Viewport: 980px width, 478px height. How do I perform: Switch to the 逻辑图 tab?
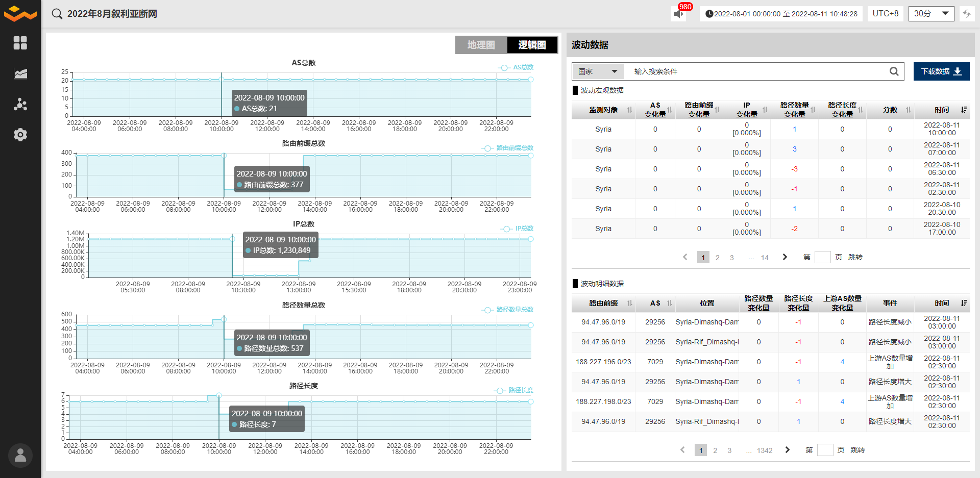(532, 45)
